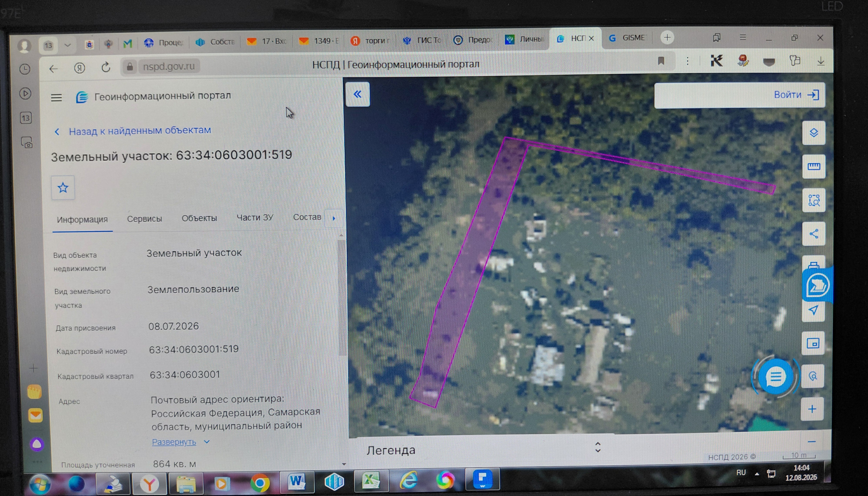Viewport: 868px width, 496px height.
Task: Show hidden system tray icons
Action: coord(757,474)
